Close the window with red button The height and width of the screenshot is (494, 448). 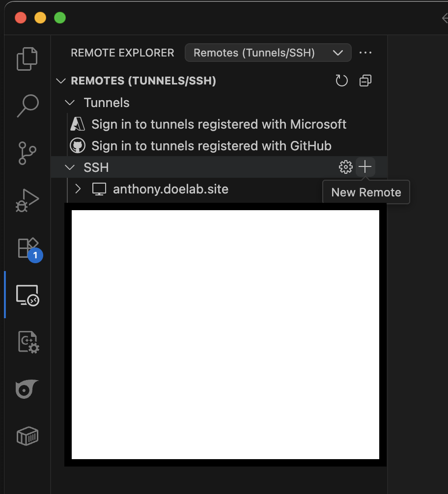tap(21, 18)
